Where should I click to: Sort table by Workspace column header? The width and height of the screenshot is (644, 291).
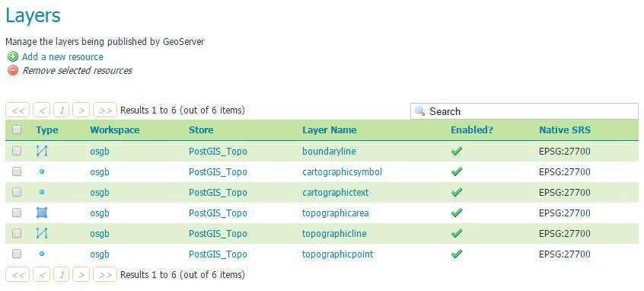115,130
